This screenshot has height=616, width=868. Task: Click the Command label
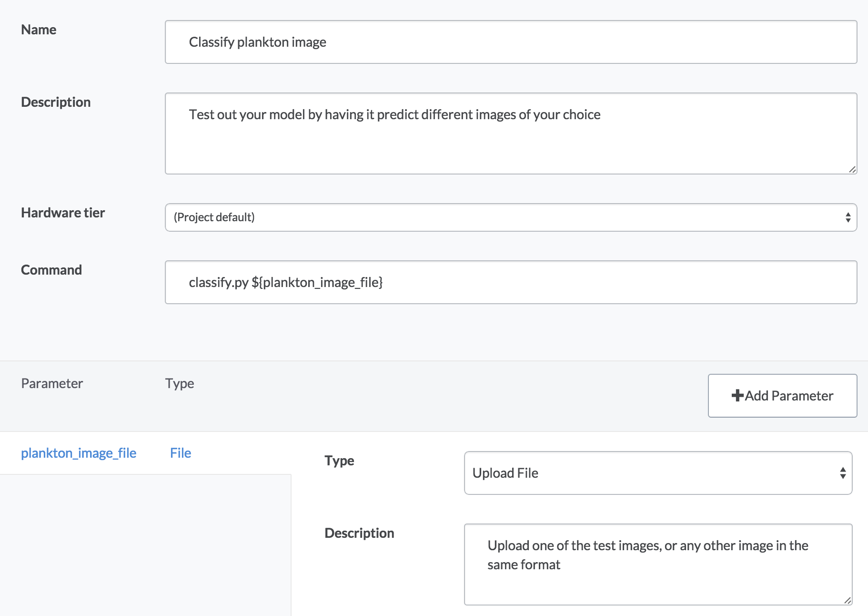click(x=51, y=270)
